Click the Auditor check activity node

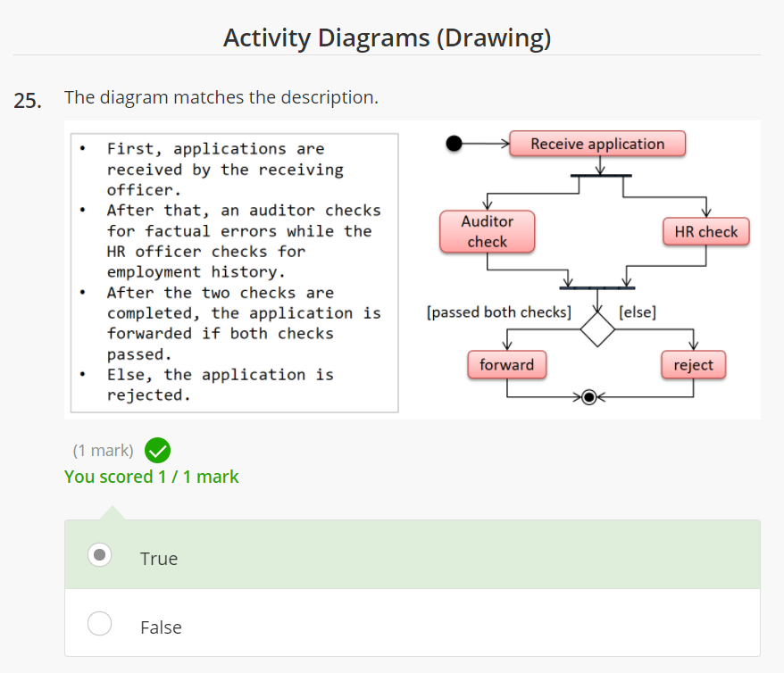click(x=488, y=231)
